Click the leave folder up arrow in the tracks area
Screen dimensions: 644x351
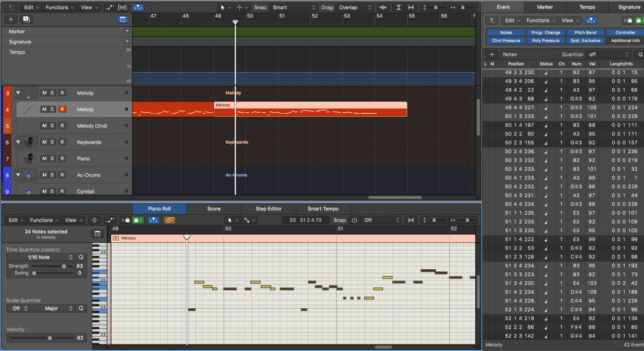click(11, 7)
